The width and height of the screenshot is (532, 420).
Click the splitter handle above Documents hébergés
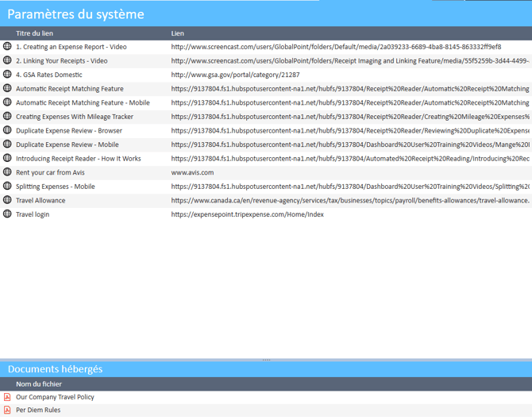[x=266, y=360]
